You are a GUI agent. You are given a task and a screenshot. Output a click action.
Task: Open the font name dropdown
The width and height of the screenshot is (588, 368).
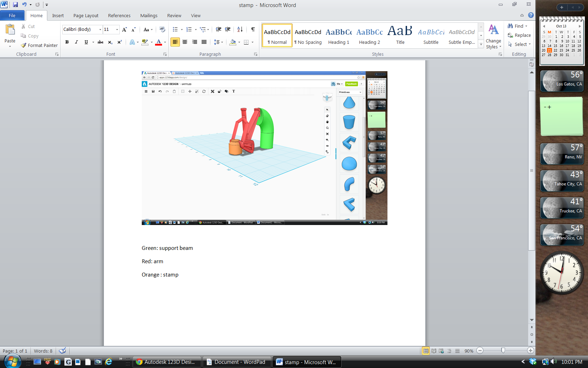click(x=100, y=29)
